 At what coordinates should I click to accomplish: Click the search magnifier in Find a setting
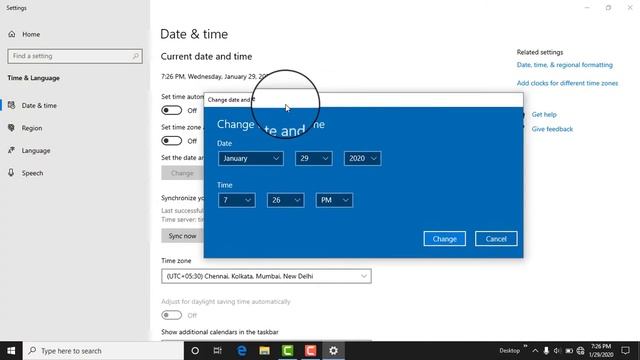click(x=136, y=56)
